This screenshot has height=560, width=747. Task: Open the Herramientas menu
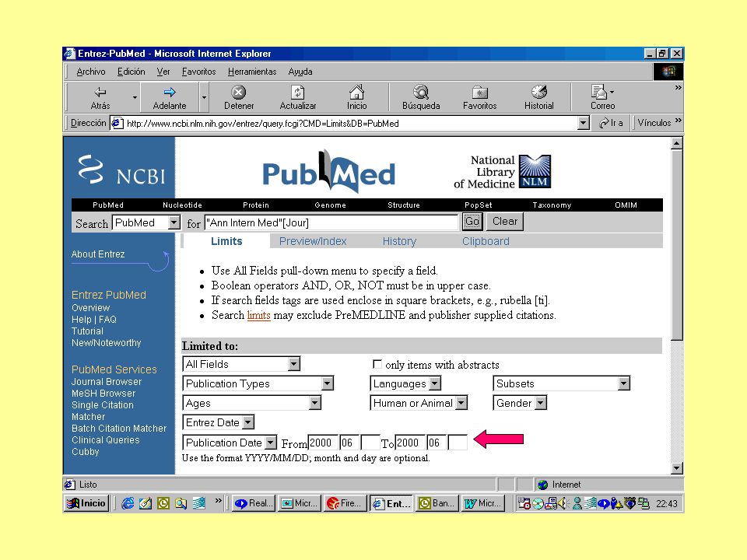pos(252,72)
